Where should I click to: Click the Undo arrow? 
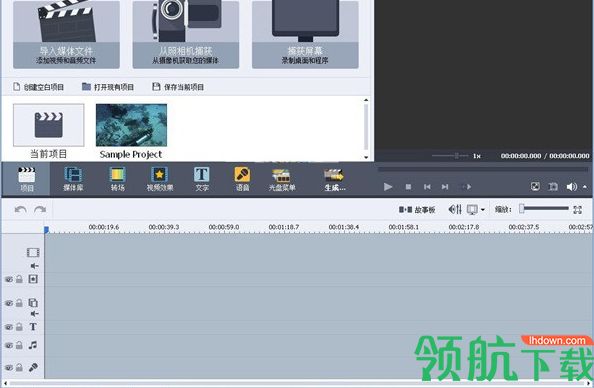point(20,209)
